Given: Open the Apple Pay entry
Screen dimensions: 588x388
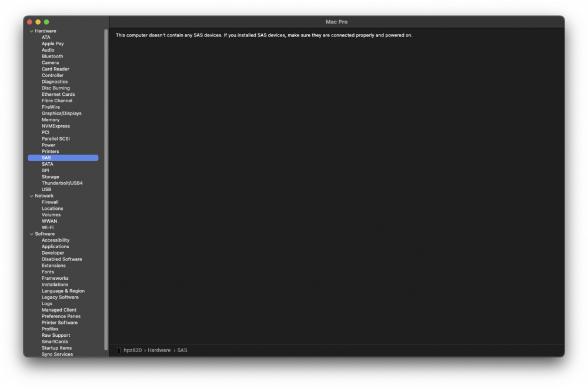Looking at the screenshot, I should [x=52, y=44].
